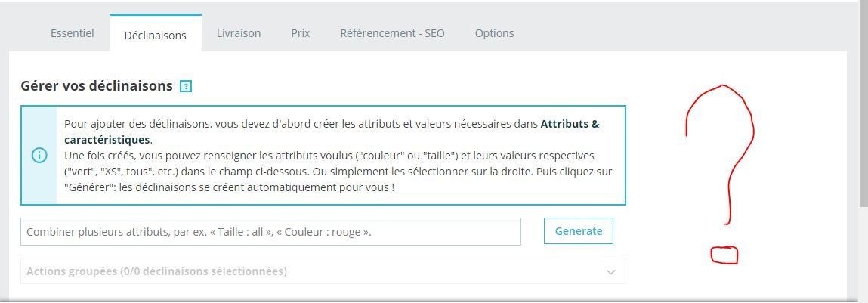Open the Référencement - SEO tab

392,33
